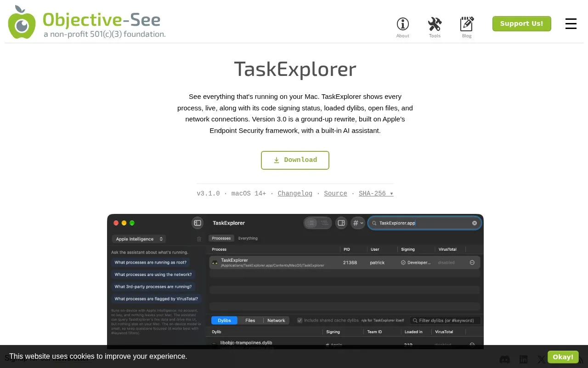Open the Blog icon

(x=467, y=24)
